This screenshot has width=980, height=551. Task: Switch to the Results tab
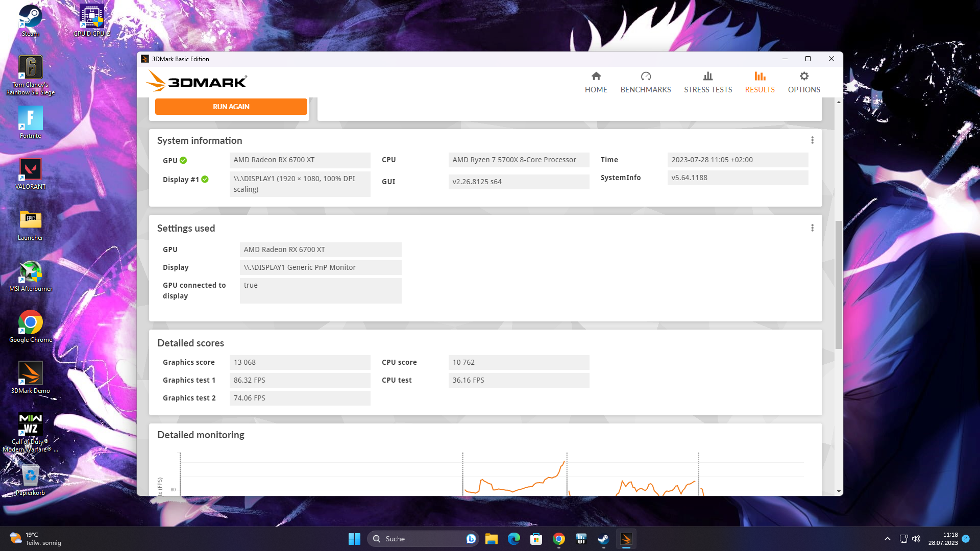tap(759, 82)
